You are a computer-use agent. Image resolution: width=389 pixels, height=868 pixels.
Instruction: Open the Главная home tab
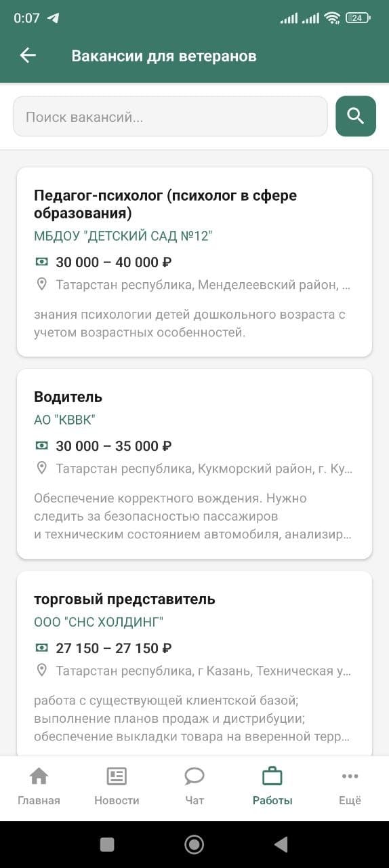(x=39, y=787)
